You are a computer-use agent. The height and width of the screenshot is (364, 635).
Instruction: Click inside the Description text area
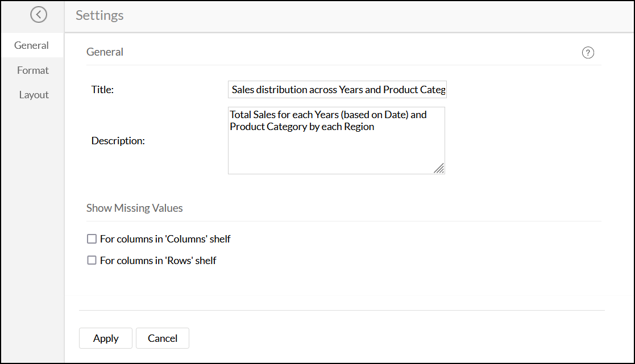(x=336, y=150)
